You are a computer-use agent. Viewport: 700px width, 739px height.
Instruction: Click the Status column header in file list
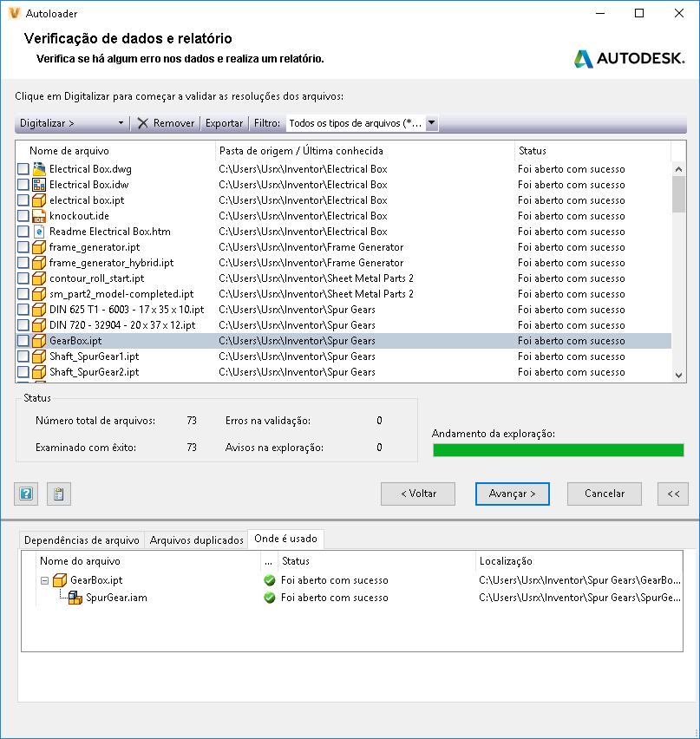(592, 151)
